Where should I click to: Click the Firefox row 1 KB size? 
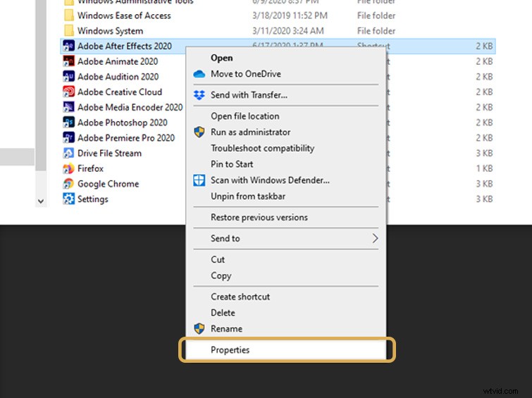pos(484,168)
